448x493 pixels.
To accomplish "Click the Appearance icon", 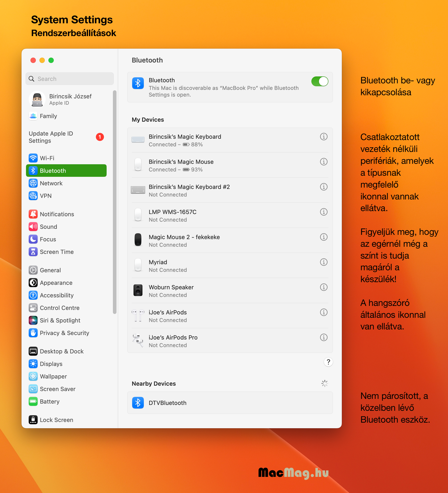I will [33, 283].
